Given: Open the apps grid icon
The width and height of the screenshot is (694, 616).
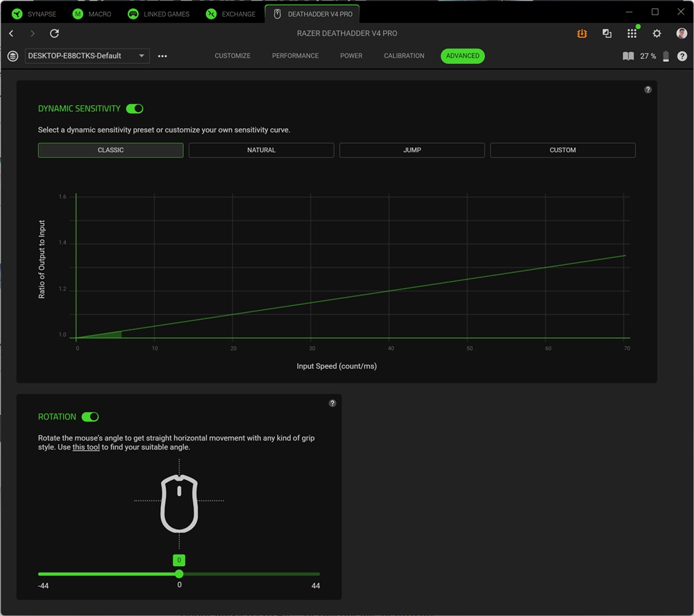Looking at the screenshot, I should click(632, 33).
